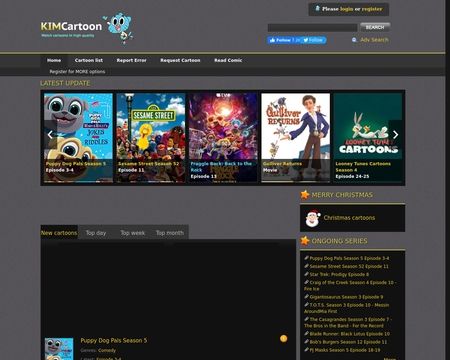Select Register for MORE options
Screen dimensions: 450x360
coord(77,72)
